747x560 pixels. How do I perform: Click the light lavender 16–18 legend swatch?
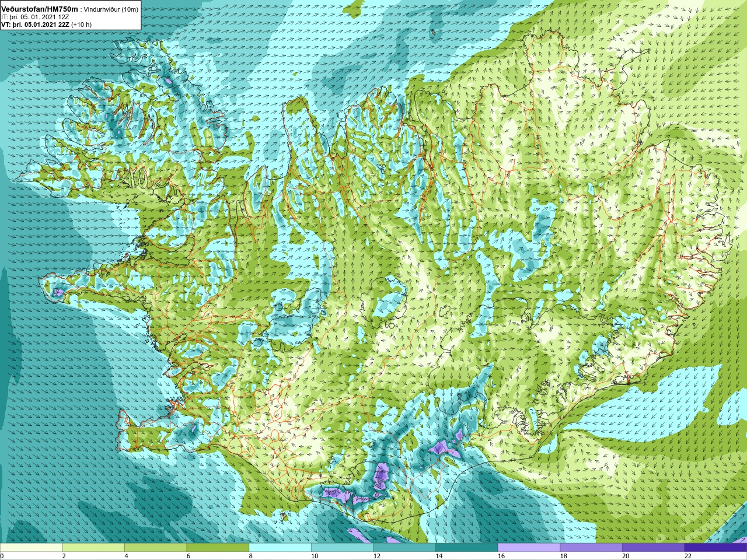point(529,548)
